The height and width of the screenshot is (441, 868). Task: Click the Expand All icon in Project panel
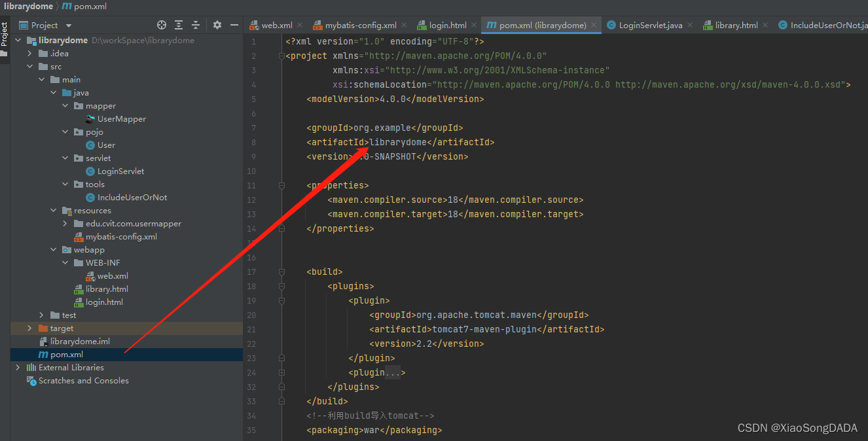(x=179, y=25)
